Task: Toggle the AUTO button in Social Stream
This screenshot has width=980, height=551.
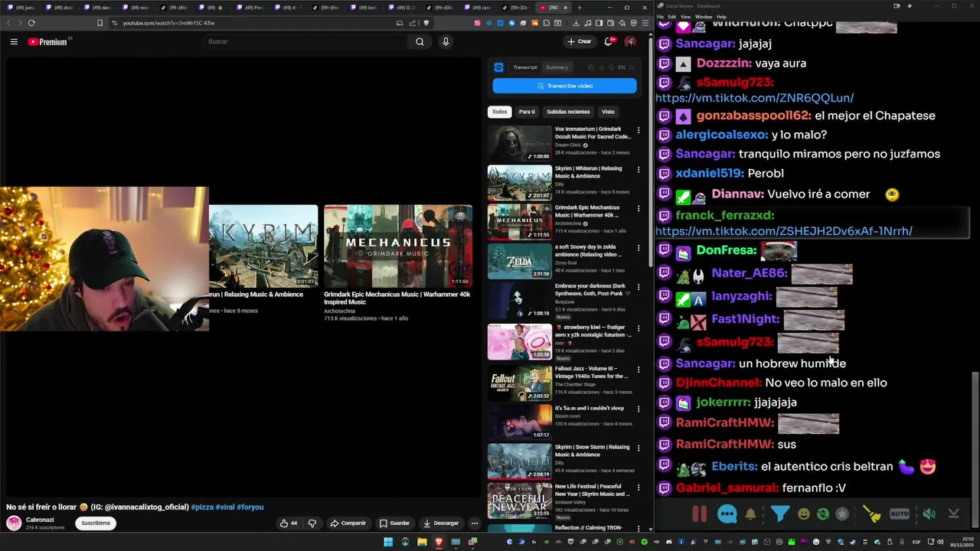Action: (x=900, y=514)
